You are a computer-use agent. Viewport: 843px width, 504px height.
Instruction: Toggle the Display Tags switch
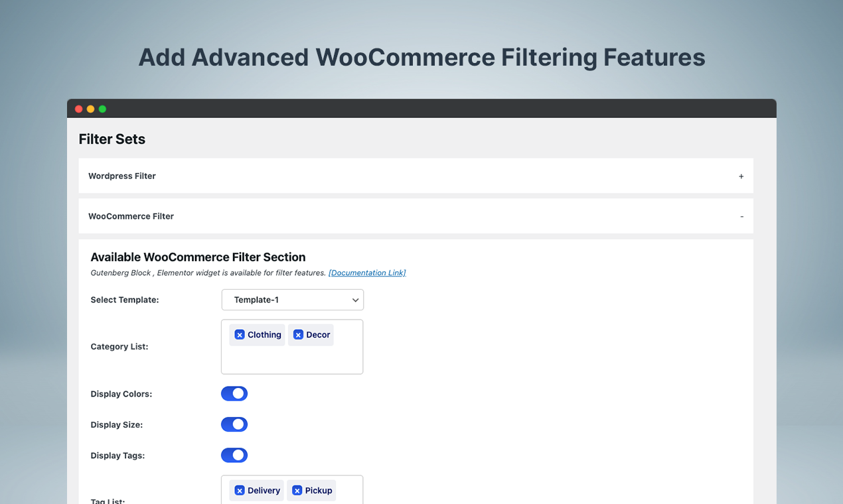(x=234, y=455)
